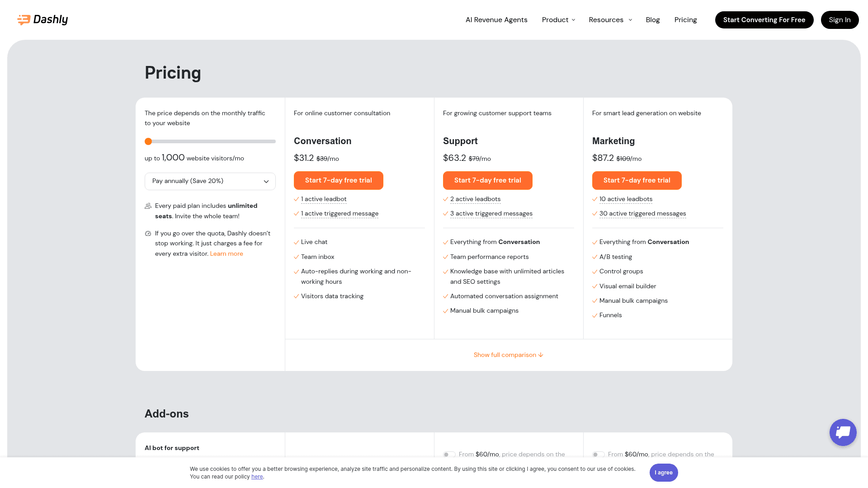Image resolution: width=868 pixels, height=488 pixels.
Task: Click '30 active triggered messages' feature
Action: [x=642, y=214]
